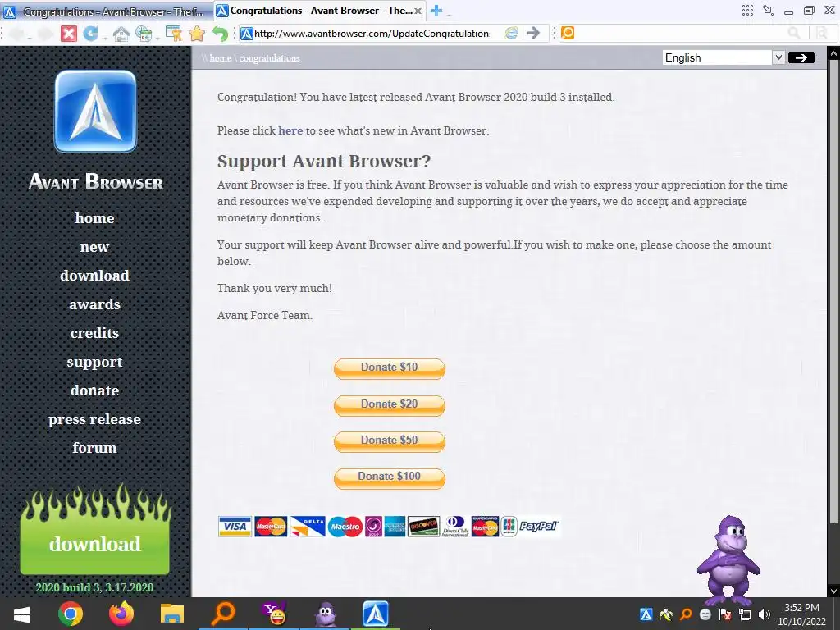Screen dimensions: 840x630
Task: Click the search input box
Action: point(679,33)
